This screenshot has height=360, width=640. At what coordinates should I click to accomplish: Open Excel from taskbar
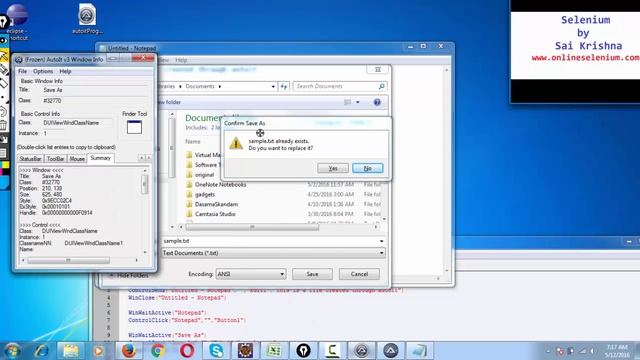click(274, 351)
